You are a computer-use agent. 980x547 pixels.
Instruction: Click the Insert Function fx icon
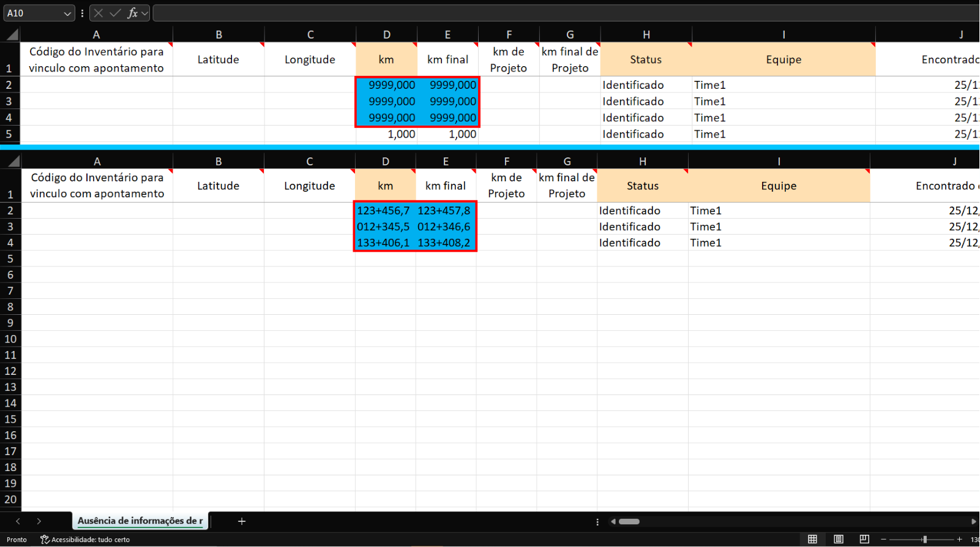pos(132,13)
